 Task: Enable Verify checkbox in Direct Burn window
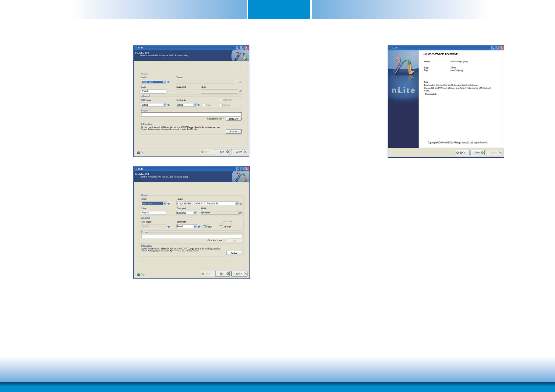click(204, 226)
